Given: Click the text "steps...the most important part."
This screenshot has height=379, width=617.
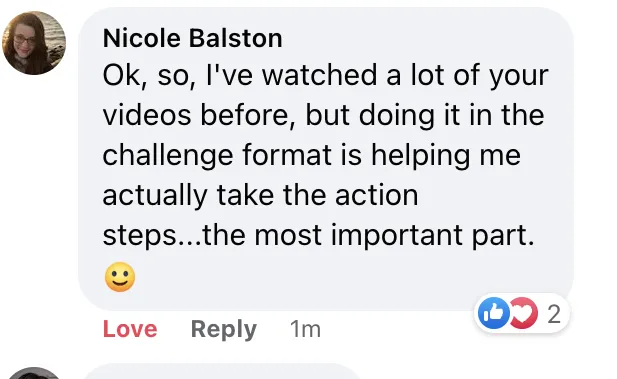Looking at the screenshot, I should [319, 235].
